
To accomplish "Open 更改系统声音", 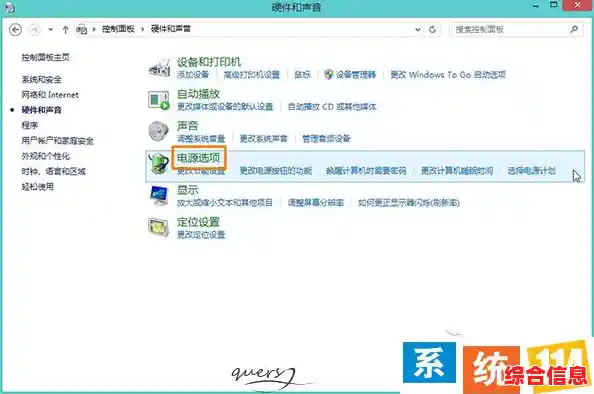I will [x=263, y=139].
